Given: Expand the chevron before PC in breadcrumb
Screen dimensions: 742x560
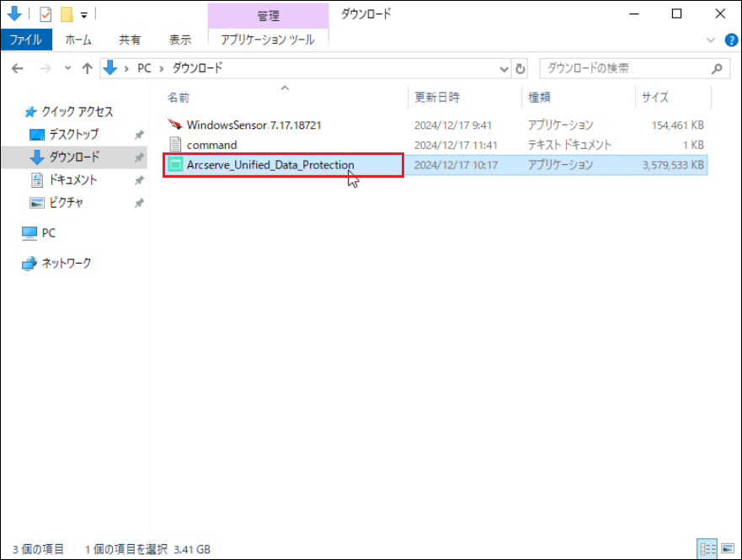Looking at the screenshot, I should (126, 68).
